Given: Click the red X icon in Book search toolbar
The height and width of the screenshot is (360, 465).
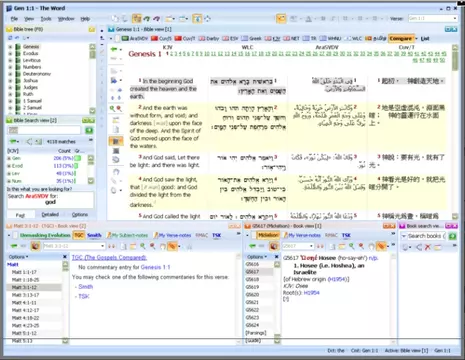Looking at the screenshot, I should [428, 247].
